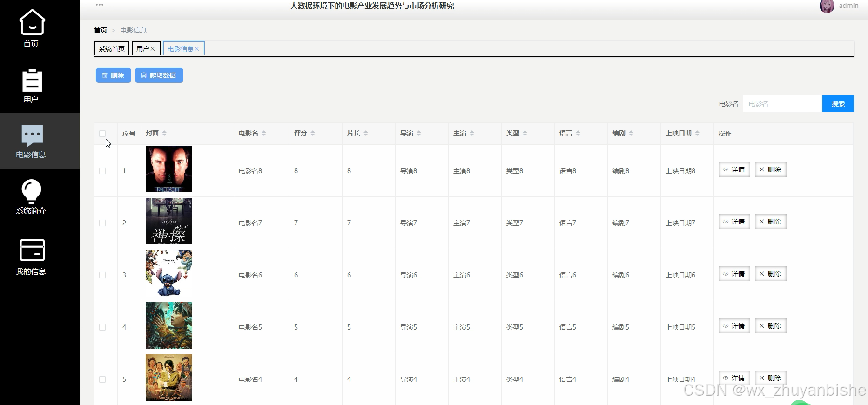
Task: Open the Stitch cover thumbnail in row 3
Action: pos(169,273)
